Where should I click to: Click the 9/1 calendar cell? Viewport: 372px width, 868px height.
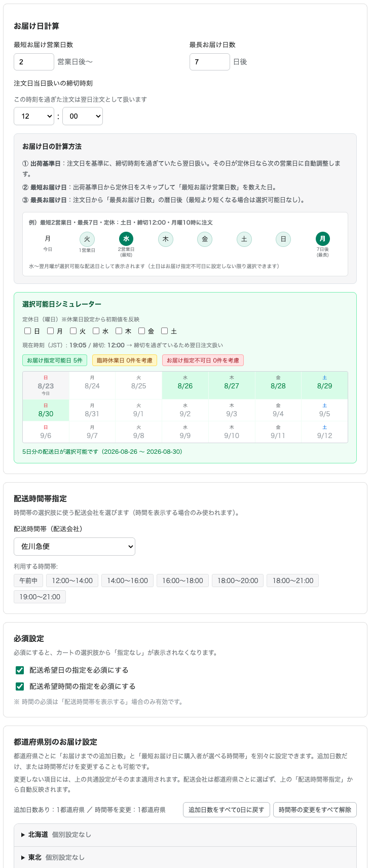tap(138, 410)
